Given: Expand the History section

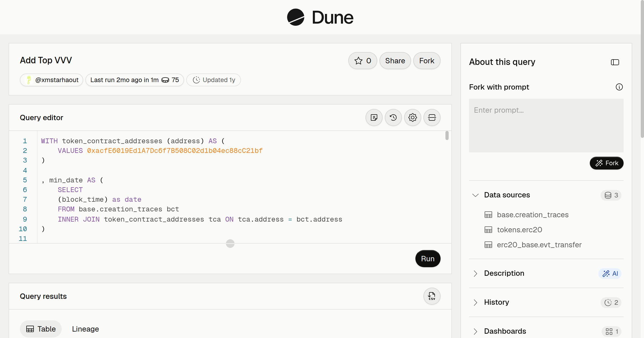Looking at the screenshot, I should point(475,302).
